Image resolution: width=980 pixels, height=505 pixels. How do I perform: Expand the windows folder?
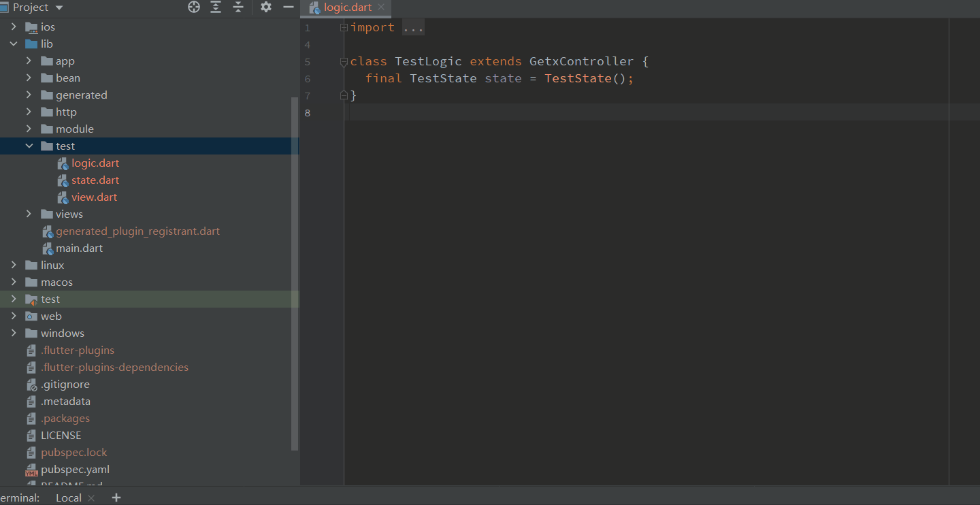coord(13,333)
